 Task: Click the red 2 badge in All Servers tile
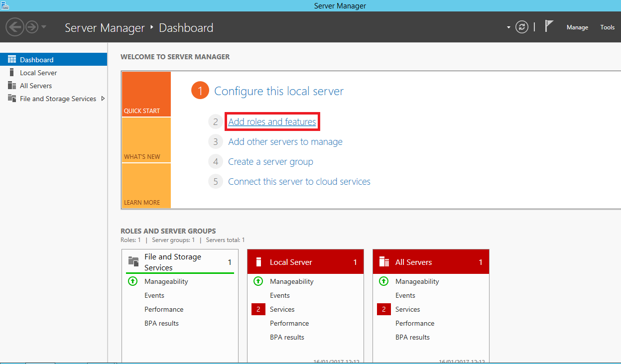tap(384, 309)
